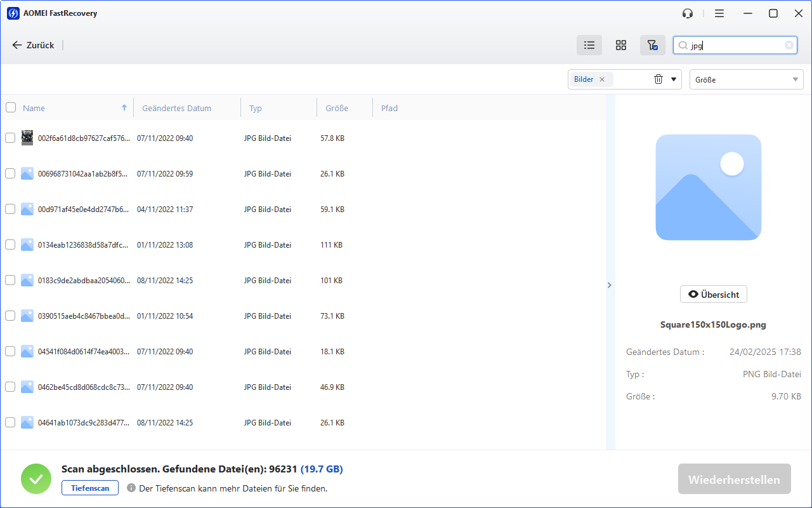Maximize the AOMEI FastRecovery window

[x=773, y=13]
